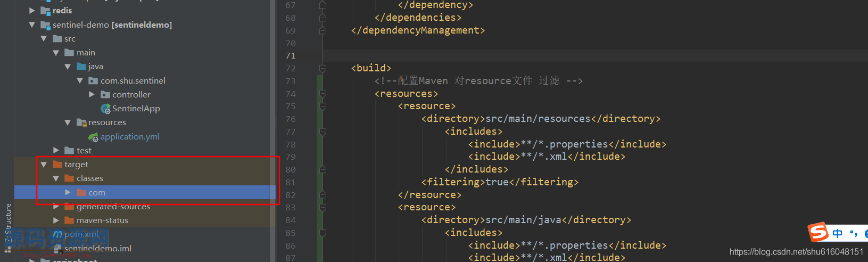Fold the build tag at line 72

point(323,68)
